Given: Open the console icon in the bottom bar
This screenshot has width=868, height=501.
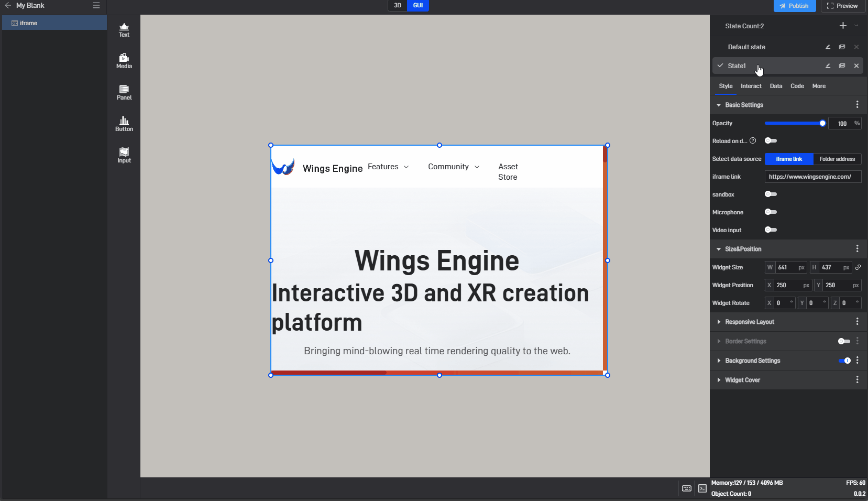Looking at the screenshot, I should (702, 488).
